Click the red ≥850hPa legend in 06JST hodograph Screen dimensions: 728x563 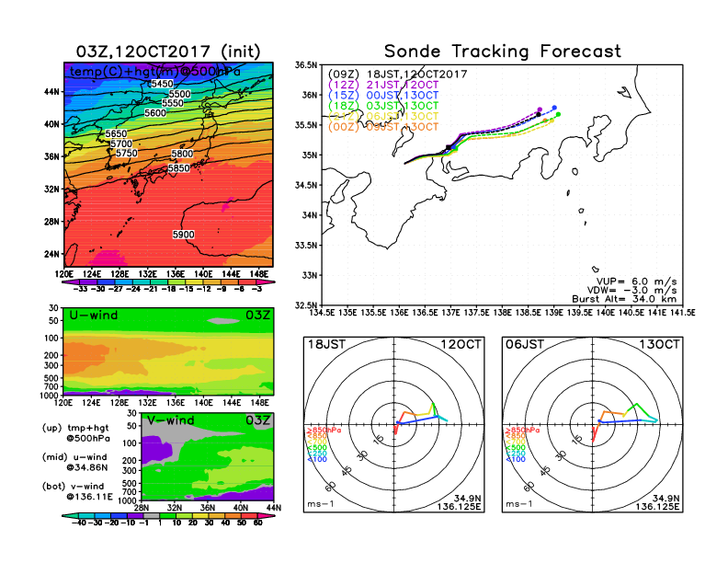[521, 430]
